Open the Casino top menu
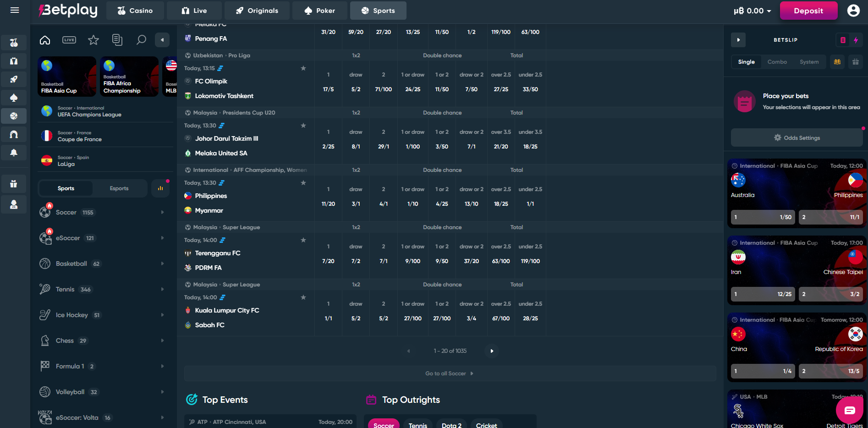 pos(135,11)
